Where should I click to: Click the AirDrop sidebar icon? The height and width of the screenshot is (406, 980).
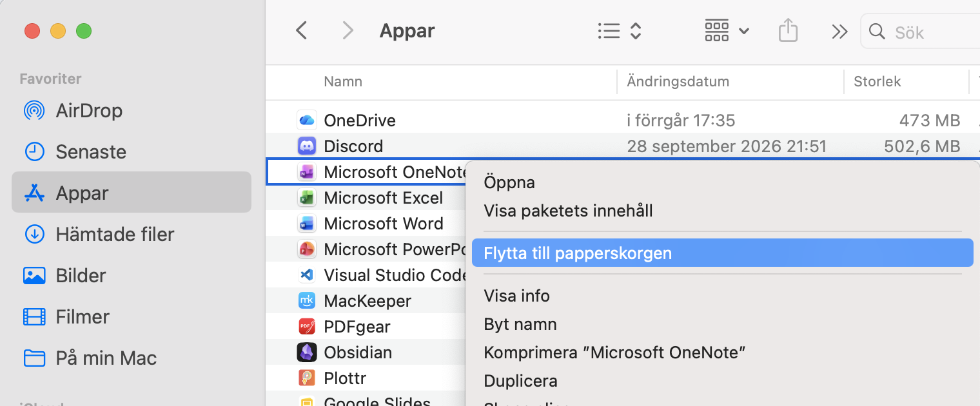pyautogui.click(x=34, y=111)
